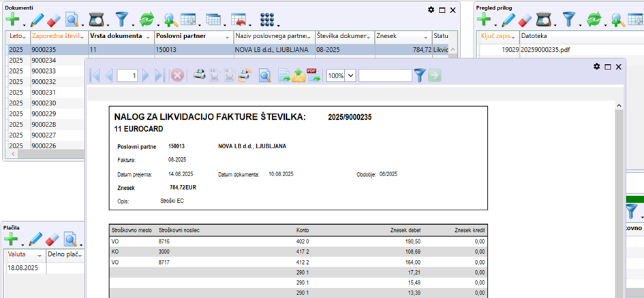Go to last page in report viewer
The image size is (644, 298).
pyautogui.click(x=159, y=76)
